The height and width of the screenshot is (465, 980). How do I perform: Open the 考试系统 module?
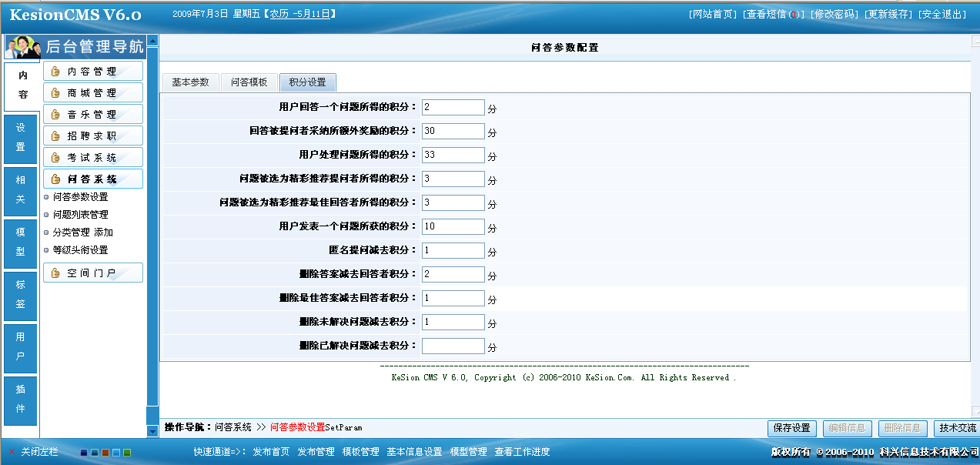point(92,157)
